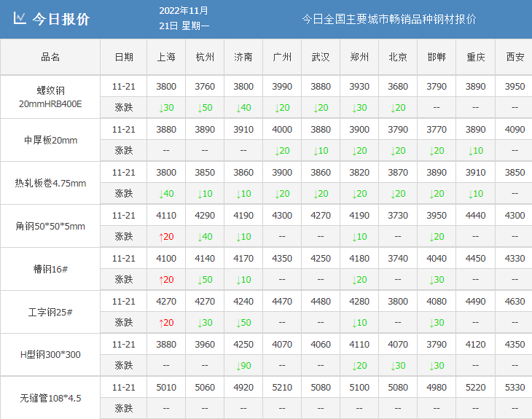Click the 品名 column header
Screen dimensions: 532x419
pos(50,57)
